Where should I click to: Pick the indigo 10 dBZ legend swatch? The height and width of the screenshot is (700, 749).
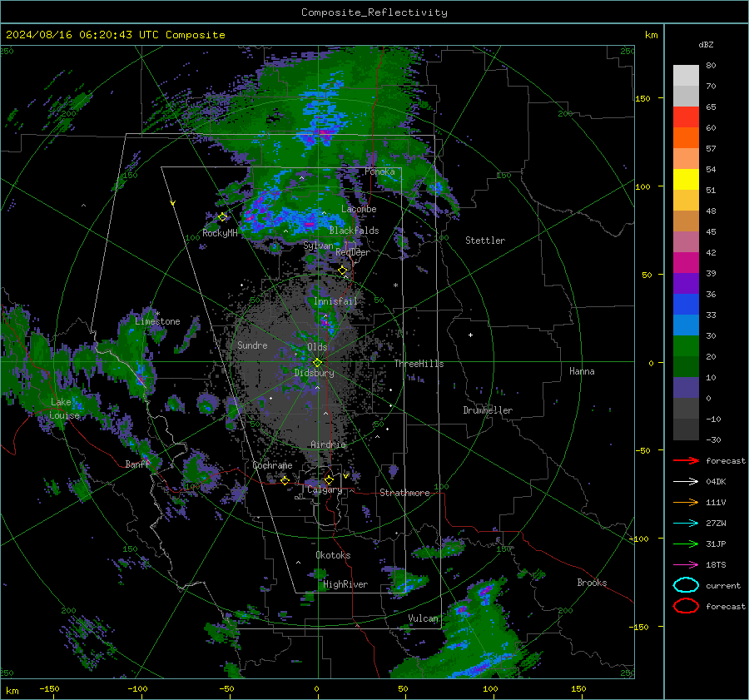[686, 388]
